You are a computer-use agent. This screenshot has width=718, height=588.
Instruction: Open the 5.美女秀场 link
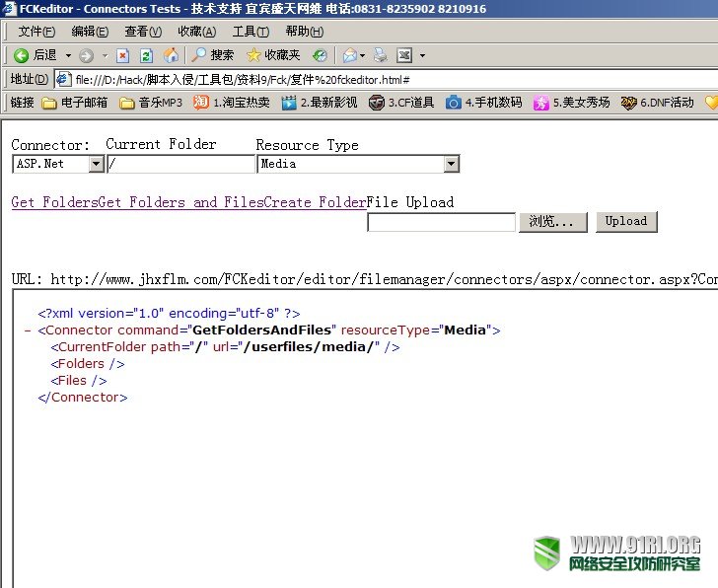[571, 103]
